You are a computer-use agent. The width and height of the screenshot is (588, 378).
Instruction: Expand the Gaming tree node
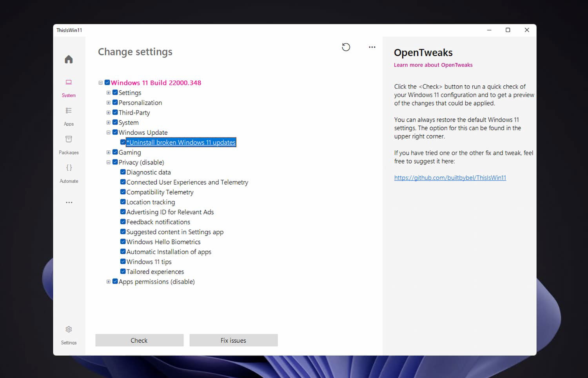[108, 152]
